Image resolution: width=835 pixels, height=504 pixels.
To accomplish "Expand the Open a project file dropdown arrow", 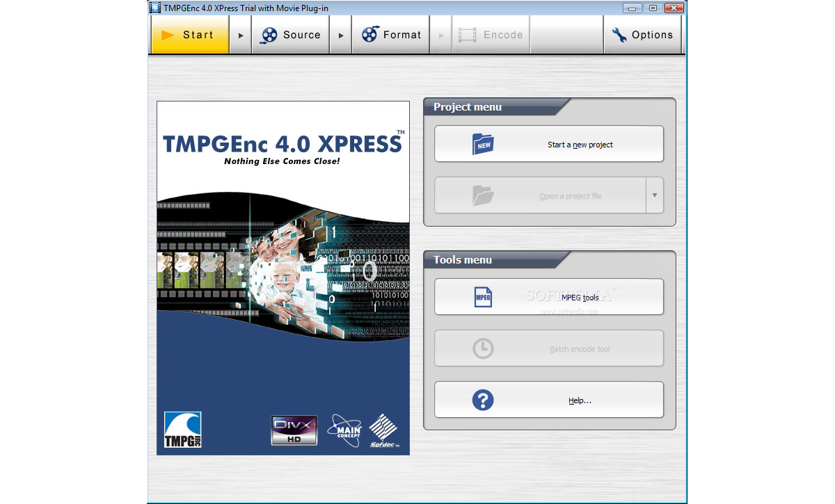I will click(x=655, y=195).
